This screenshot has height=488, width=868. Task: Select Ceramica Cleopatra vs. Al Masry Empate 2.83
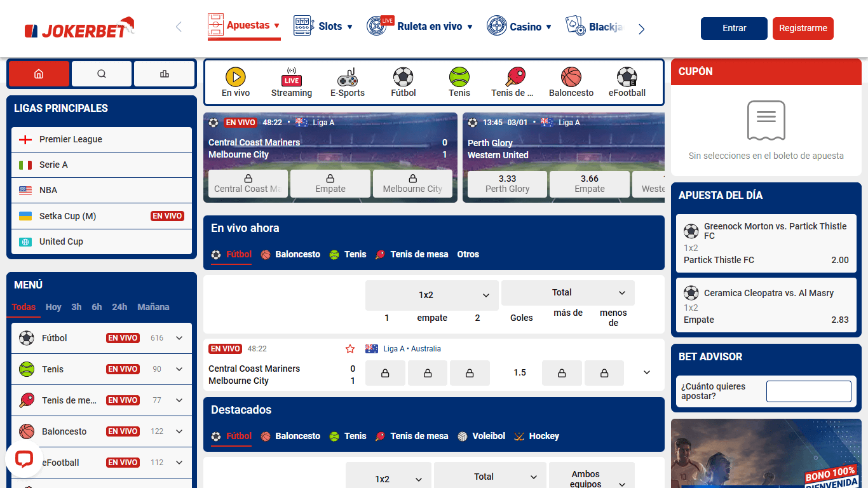click(766, 306)
